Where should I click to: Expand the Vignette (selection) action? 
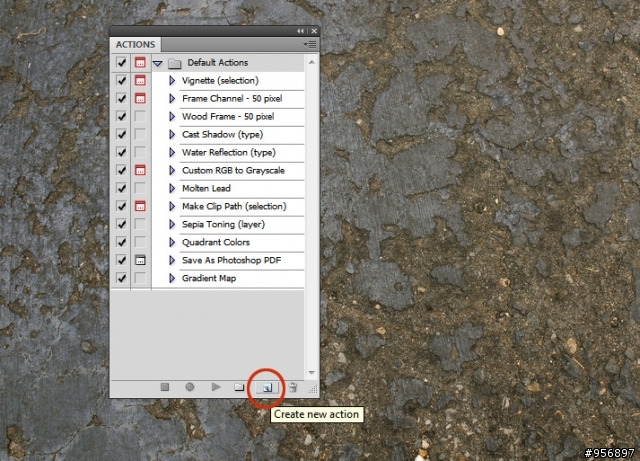click(x=172, y=81)
